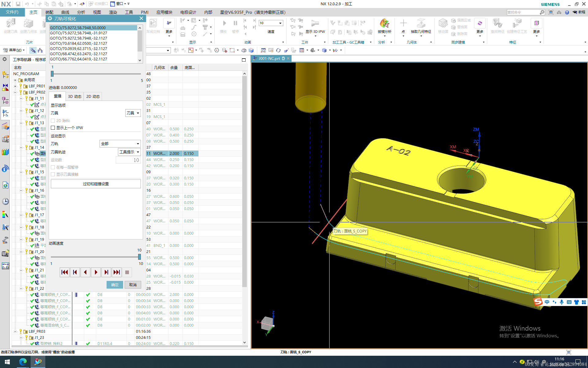Click the NX app icon in taskbar
588x368 pixels.
pos(38,362)
